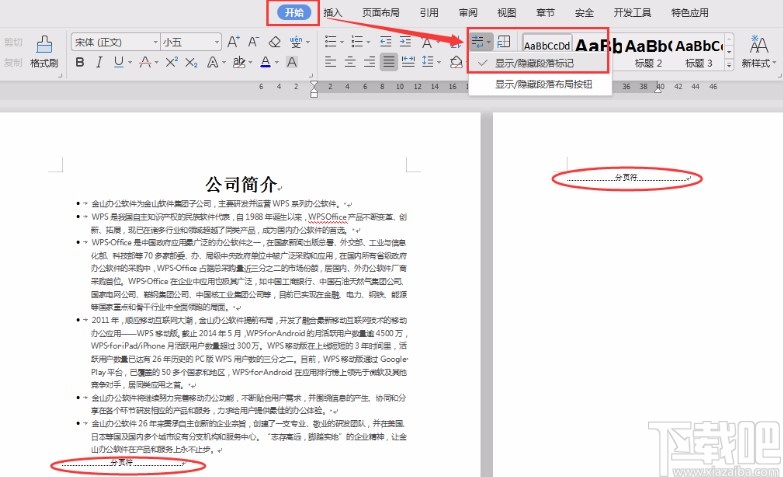This screenshot has height=477, width=783.
Task: Click the 剪切 cut button
Action: tap(13, 42)
